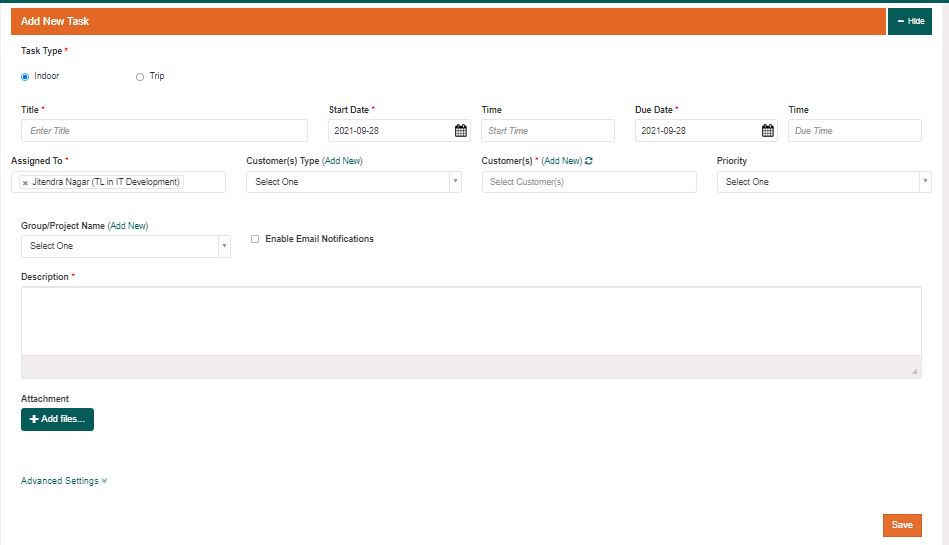This screenshot has width=949, height=545.
Task: Add New link for Group/Project Name
Action: [x=128, y=226]
